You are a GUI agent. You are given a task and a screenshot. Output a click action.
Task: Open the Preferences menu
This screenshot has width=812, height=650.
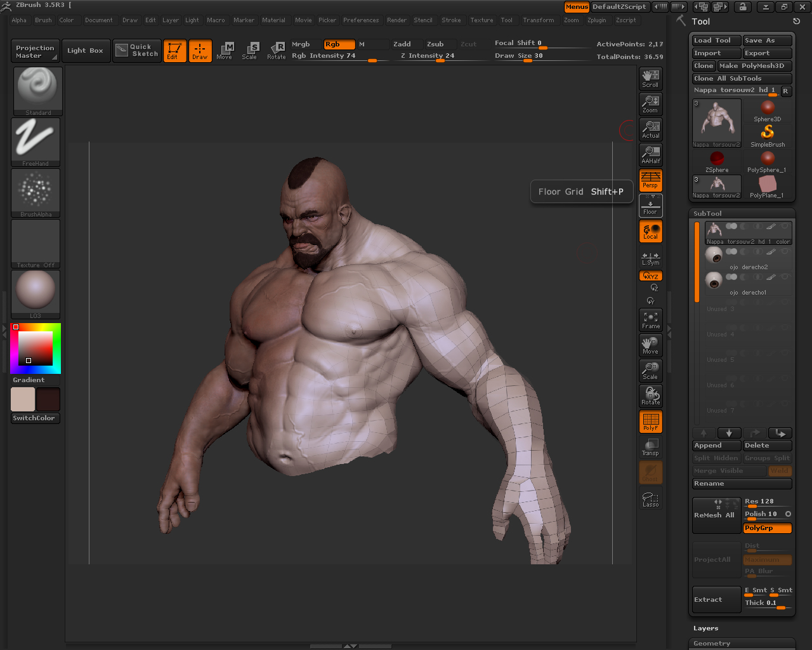coord(361,20)
